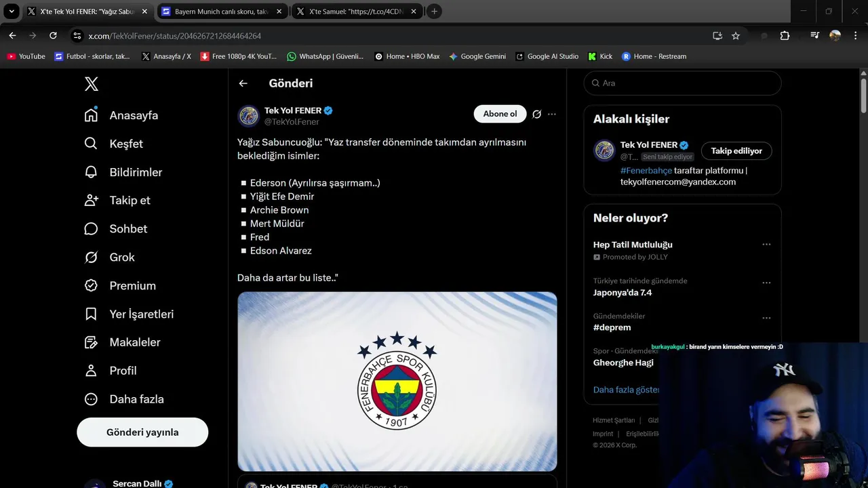Click the back arrow beside Gönderi
868x488 pixels.
pyautogui.click(x=243, y=83)
